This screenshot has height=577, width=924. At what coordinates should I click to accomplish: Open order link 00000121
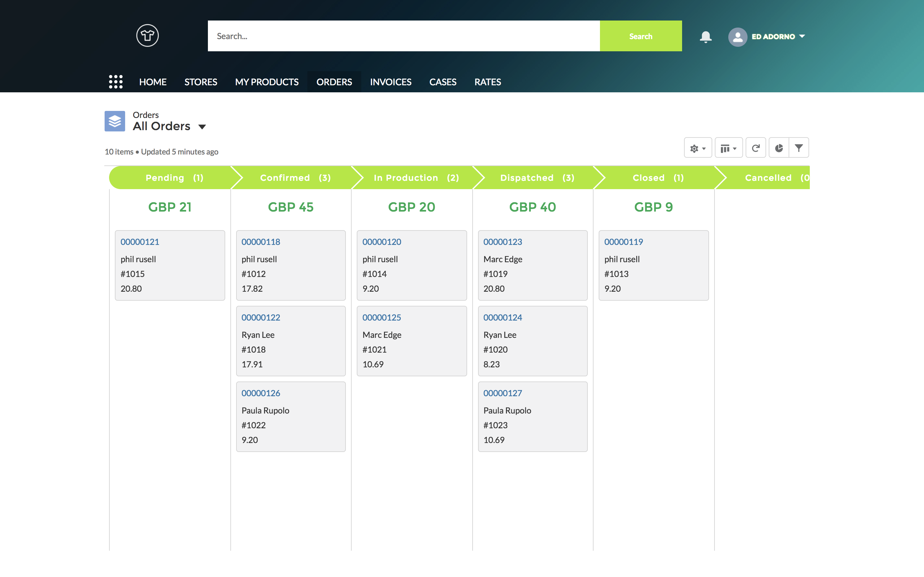pyautogui.click(x=140, y=242)
